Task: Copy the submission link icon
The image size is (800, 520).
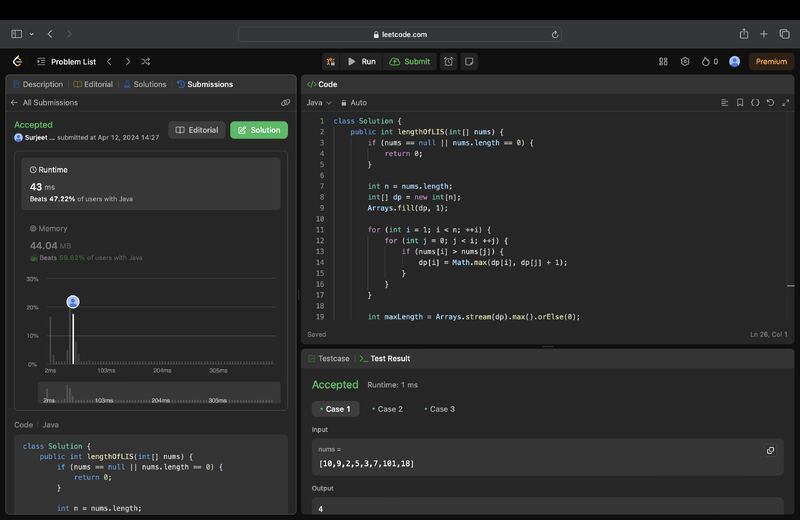Action: [x=285, y=102]
